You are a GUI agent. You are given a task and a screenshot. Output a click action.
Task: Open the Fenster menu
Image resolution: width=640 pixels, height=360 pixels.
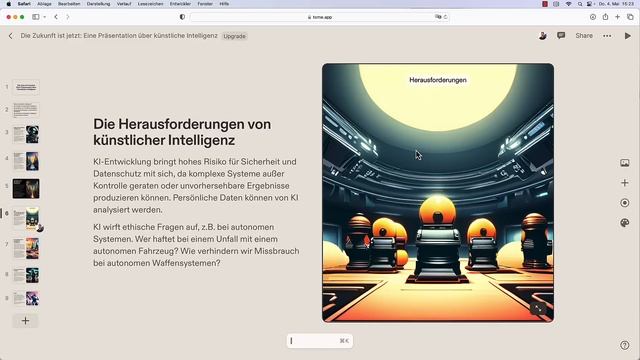click(205, 4)
